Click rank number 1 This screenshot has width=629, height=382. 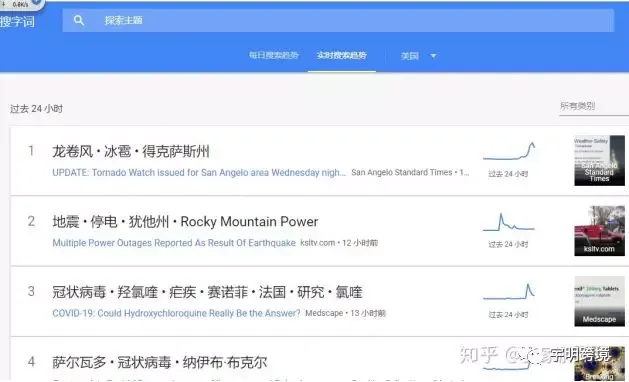pyautogui.click(x=31, y=151)
